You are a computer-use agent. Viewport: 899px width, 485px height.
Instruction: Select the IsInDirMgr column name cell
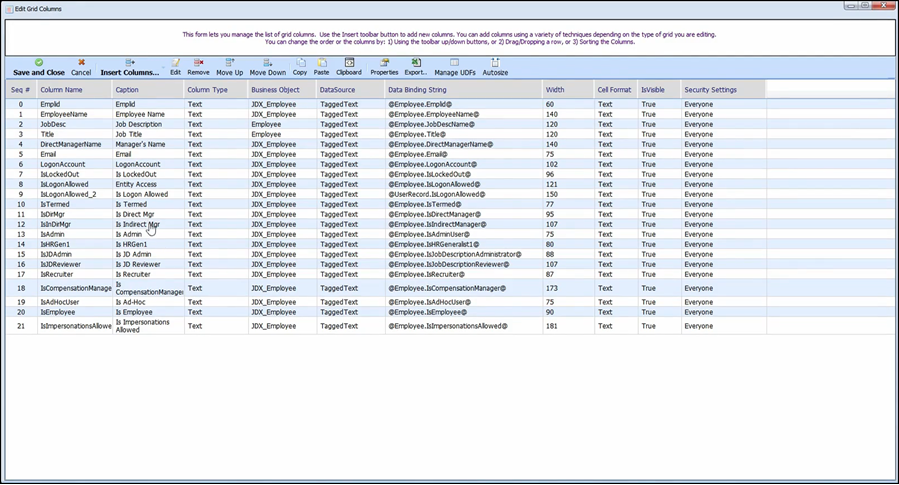(56, 224)
